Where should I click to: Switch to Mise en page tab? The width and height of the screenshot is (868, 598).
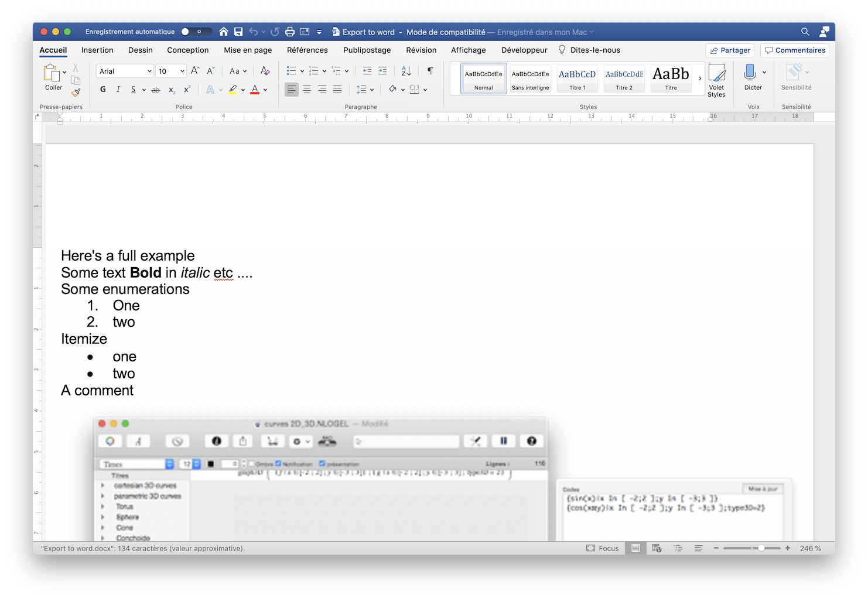coord(248,50)
